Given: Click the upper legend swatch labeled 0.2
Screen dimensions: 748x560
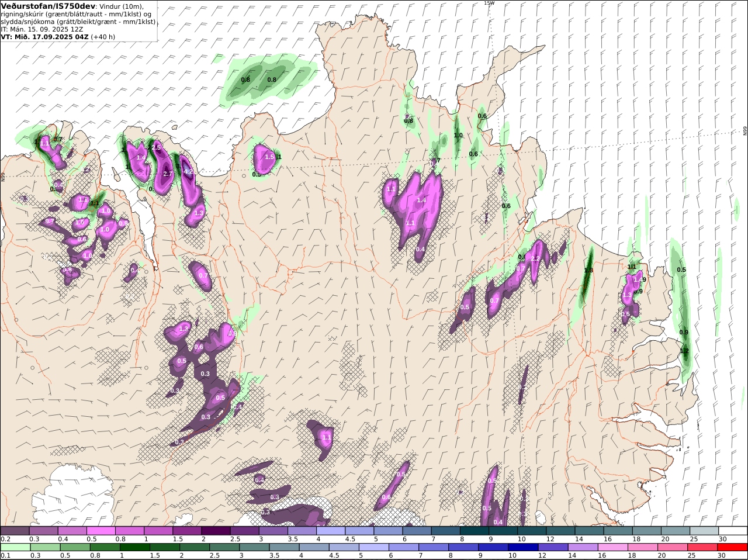Looking at the screenshot, I should click(15, 530).
